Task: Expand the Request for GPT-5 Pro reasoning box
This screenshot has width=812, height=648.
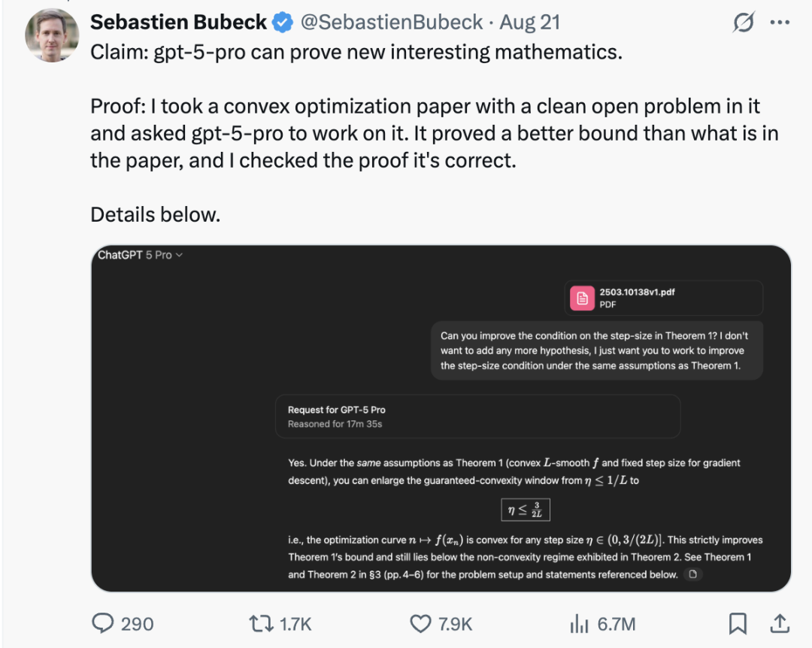Action: pos(477,416)
